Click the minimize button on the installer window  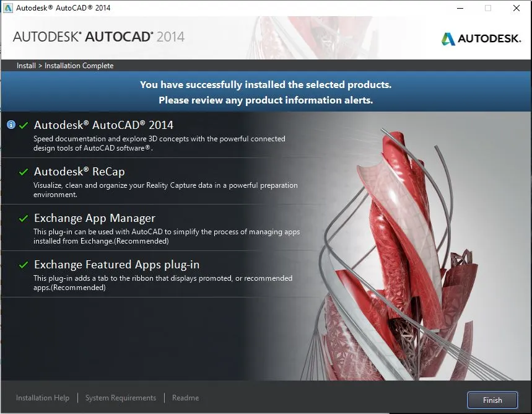pos(459,8)
